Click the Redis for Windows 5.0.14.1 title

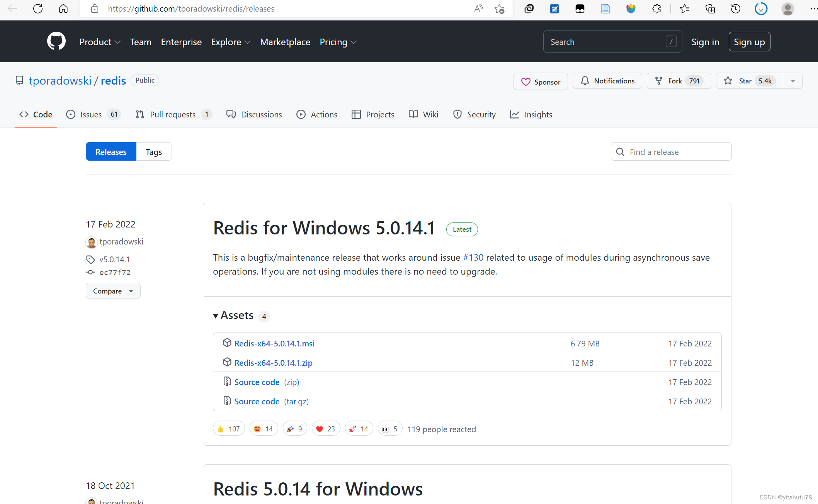click(x=324, y=228)
